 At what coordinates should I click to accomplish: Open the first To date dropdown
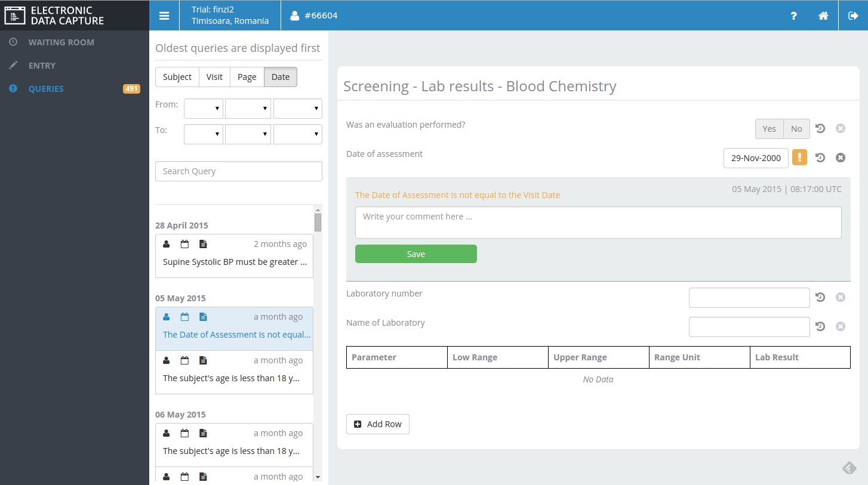pos(204,134)
